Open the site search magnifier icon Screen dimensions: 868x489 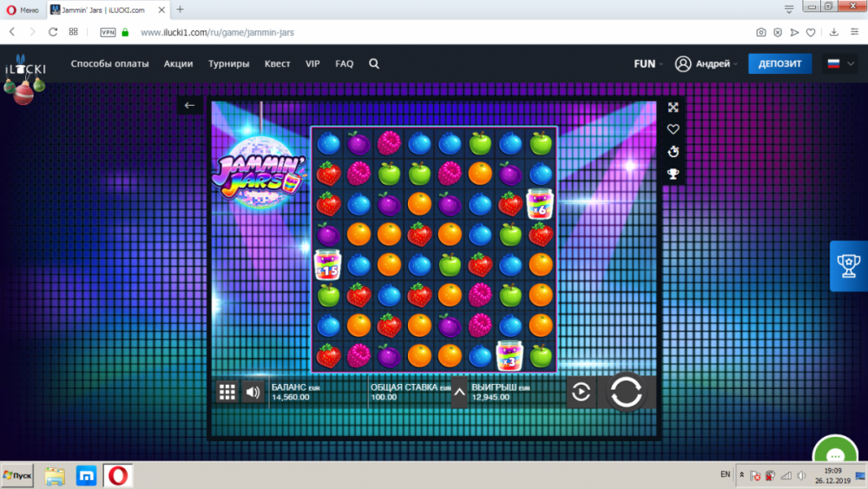click(x=374, y=63)
